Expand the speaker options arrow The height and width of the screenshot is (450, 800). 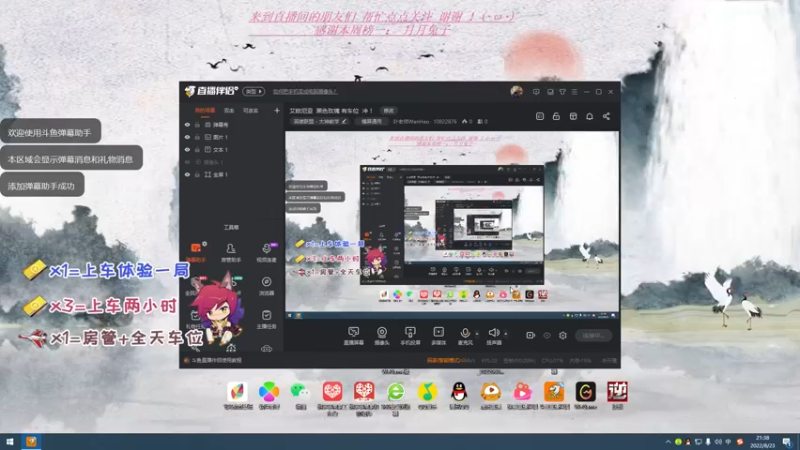pos(506,334)
